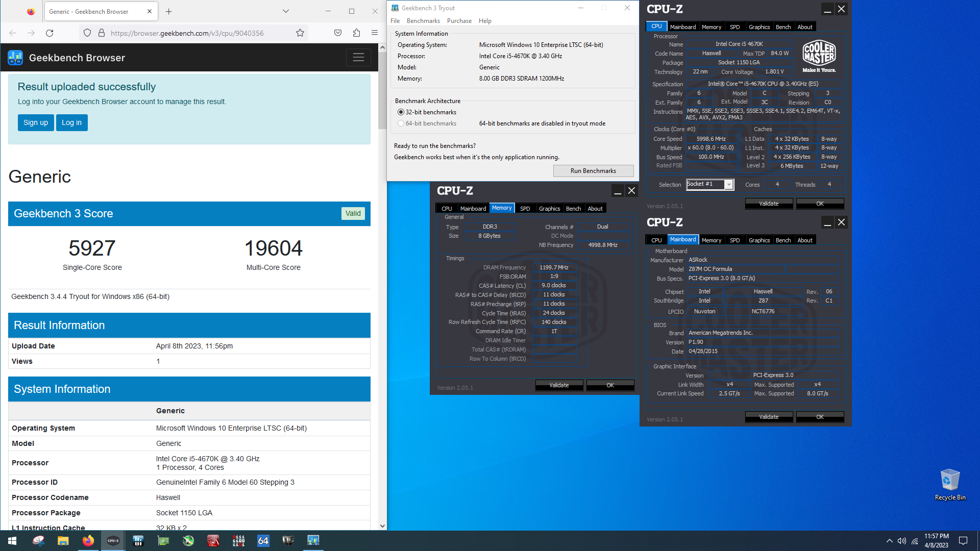Viewport: 980px width, 551px height.
Task: Open the Benchmarks menu in Geekbench 3
Action: (x=423, y=21)
